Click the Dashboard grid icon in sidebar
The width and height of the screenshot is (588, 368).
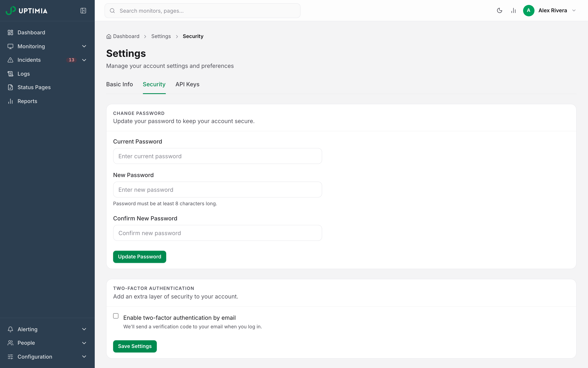tap(10, 32)
